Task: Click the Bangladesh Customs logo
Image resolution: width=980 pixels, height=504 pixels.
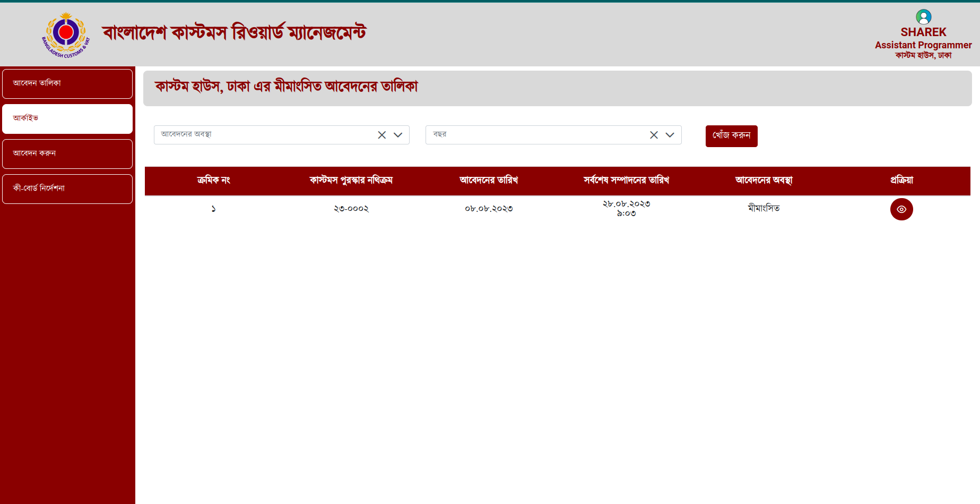Action: point(66,35)
